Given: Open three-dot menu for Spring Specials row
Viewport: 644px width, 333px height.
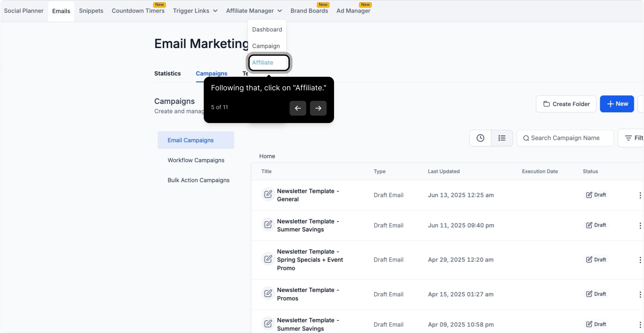Looking at the screenshot, I should [x=640, y=260].
